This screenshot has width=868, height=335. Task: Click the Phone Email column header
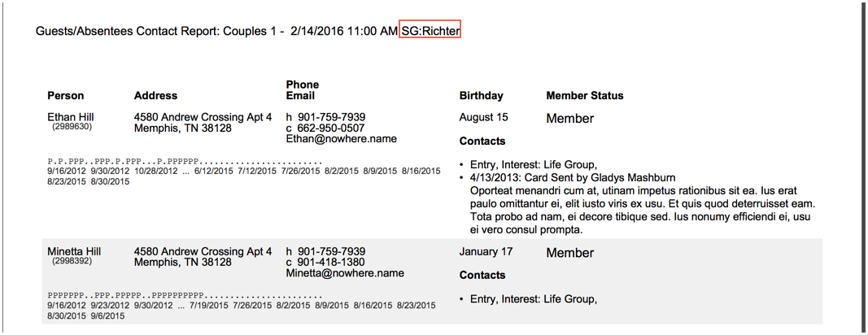(x=303, y=90)
